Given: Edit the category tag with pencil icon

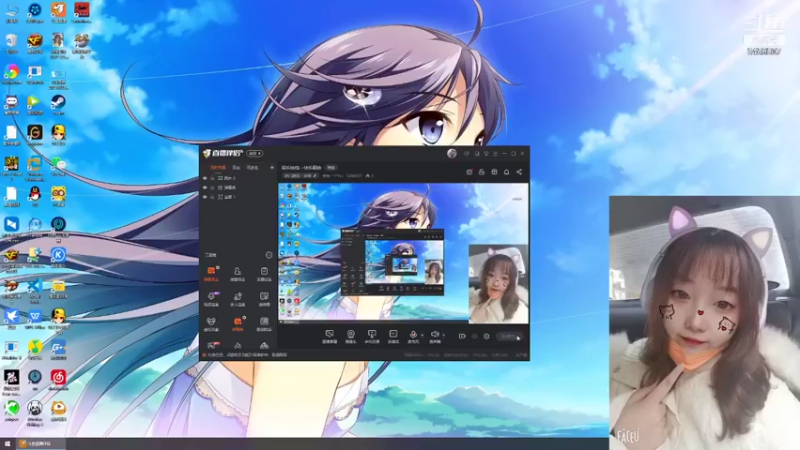Looking at the screenshot, I should (x=300, y=176).
